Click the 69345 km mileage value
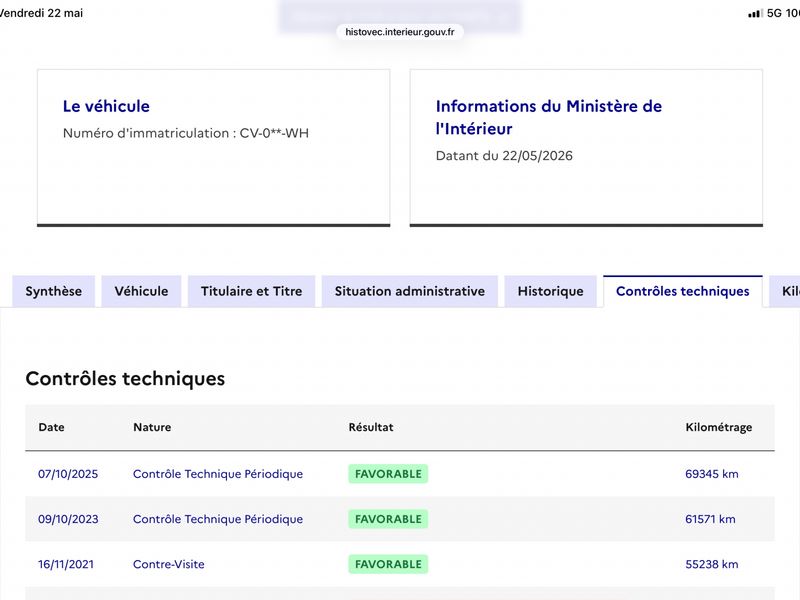Image resolution: width=800 pixels, height=600 pixels. [x=712, y=474]
